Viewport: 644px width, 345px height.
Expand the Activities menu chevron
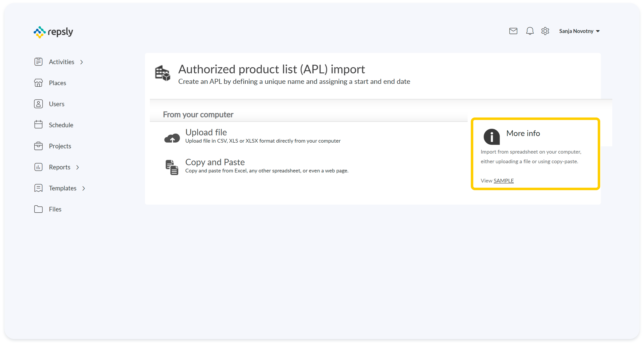[82, 62]
